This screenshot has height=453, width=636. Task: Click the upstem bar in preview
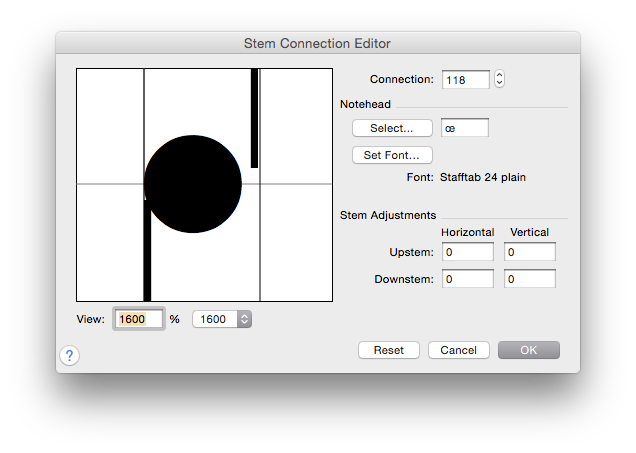[254, 118]
